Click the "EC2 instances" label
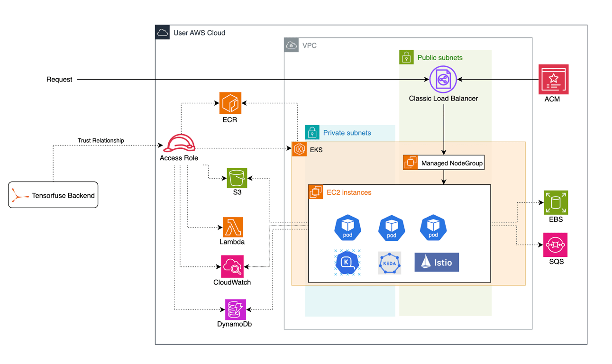Screen dimensions: 612x364 tap(349, 192)
